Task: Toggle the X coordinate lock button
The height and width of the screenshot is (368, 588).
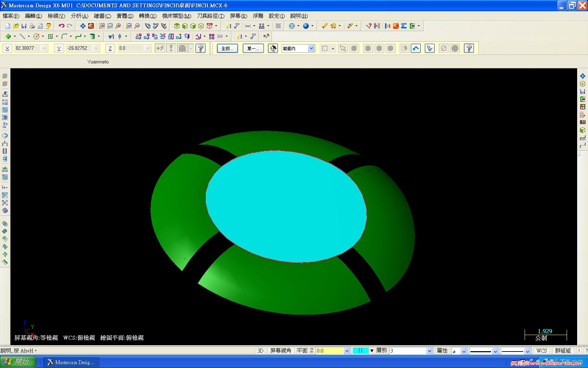Action: tap(7, 48)
